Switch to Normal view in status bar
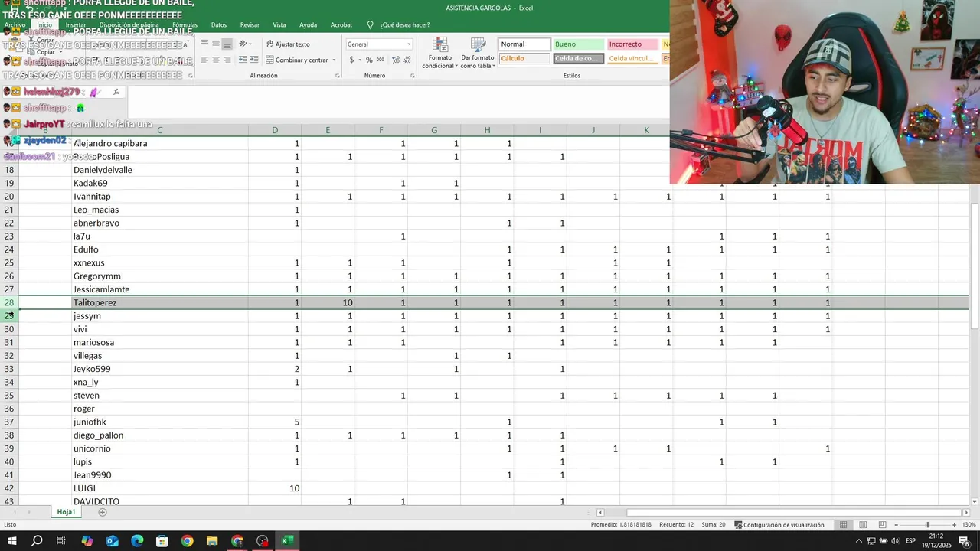The image size is (980, 551). tap(843, 524)
